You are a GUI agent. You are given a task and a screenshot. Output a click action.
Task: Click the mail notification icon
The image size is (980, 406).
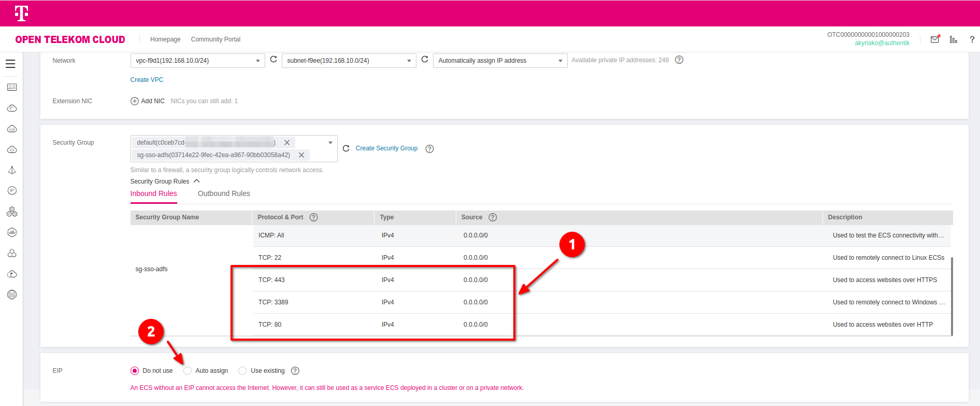coord(935,39)
